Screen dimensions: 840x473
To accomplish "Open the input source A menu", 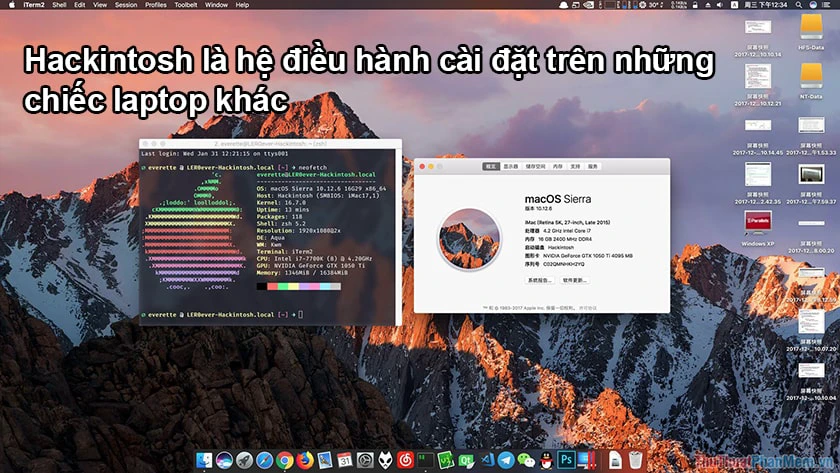I will click(x=734, y=5).
